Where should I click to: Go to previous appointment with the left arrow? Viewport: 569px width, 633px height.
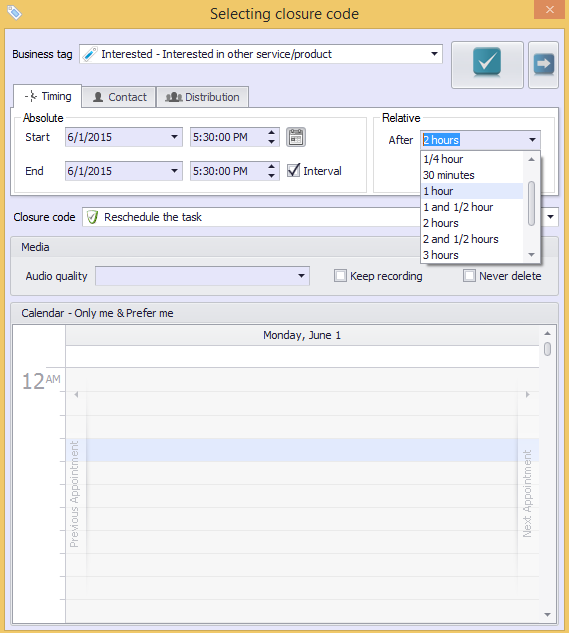tap(76, 394)
